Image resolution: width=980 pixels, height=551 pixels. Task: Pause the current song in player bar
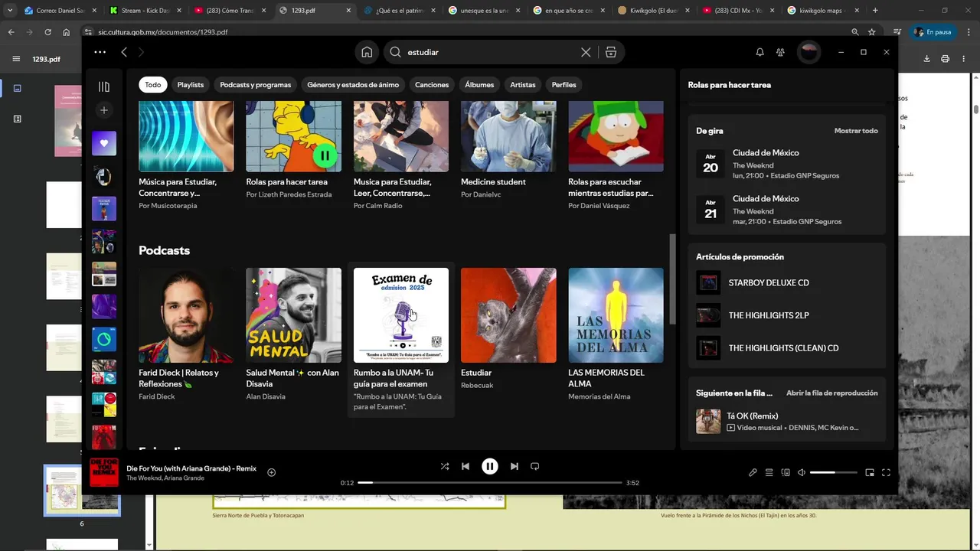[x=490, y=466]
